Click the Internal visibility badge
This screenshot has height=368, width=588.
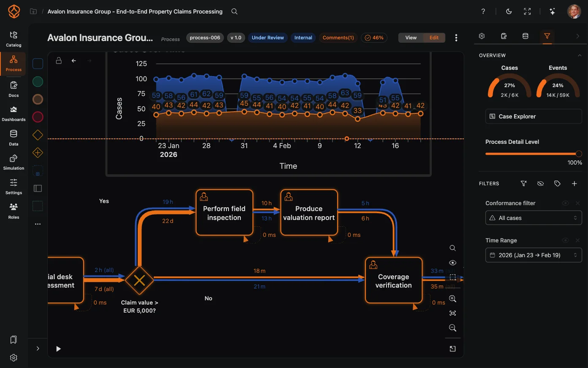(x=303, y=38)
